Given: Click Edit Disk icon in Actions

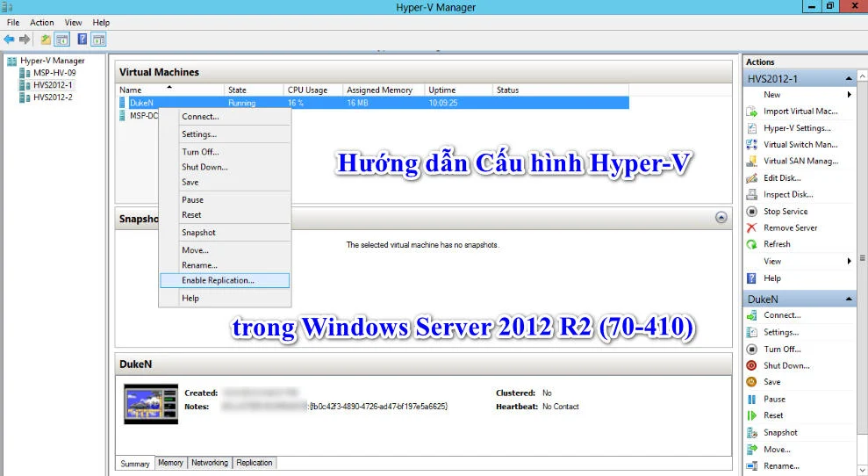Looking at the screenshot, I should pyautogui.click(x=751, y=178).
